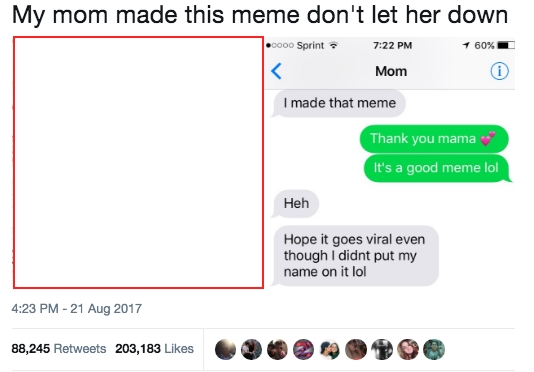Tap the signal strength dots
Image resolution: width=534 pixels, height=372 pixels.
click(x=280, y=45)
